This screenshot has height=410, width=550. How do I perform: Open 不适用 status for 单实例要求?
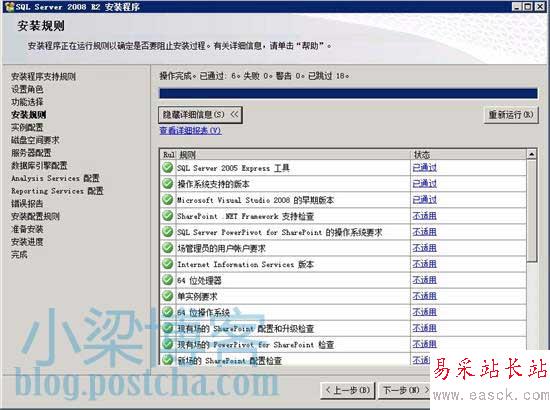pyautogui.click(x=425, y=296)
